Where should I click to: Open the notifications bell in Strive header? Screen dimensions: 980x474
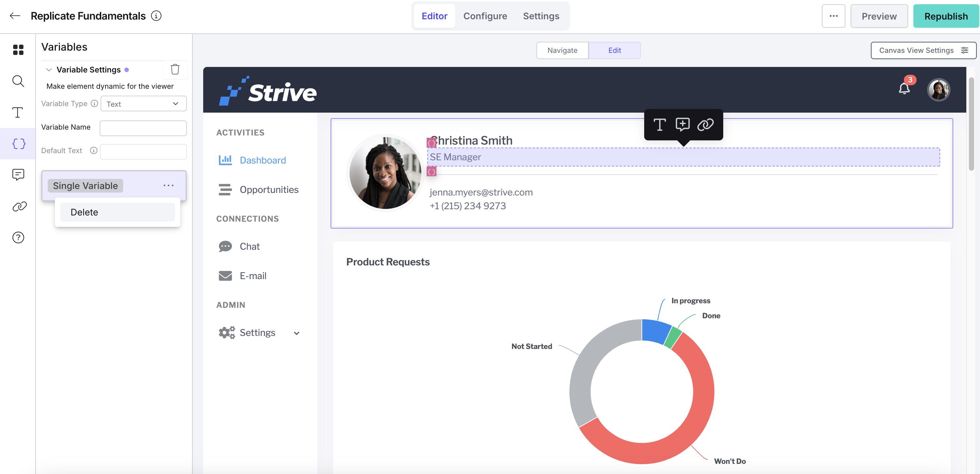[904, 89]
